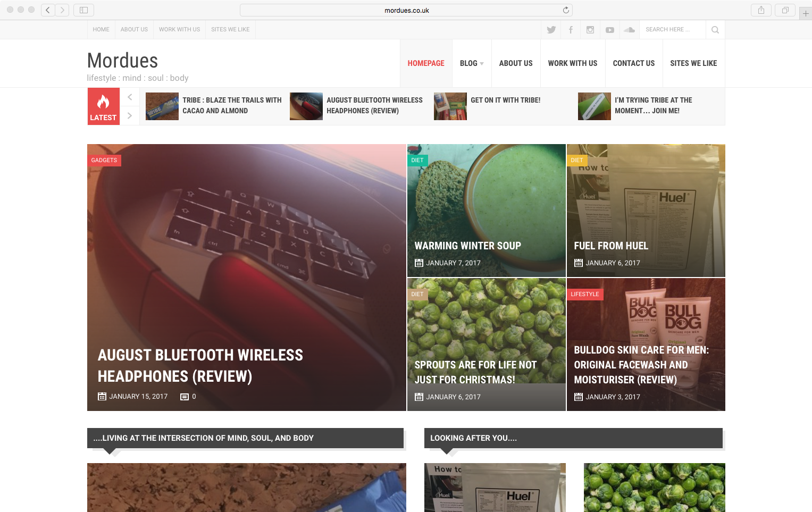
Task: Open Safari share button
Action: [761, 10]
